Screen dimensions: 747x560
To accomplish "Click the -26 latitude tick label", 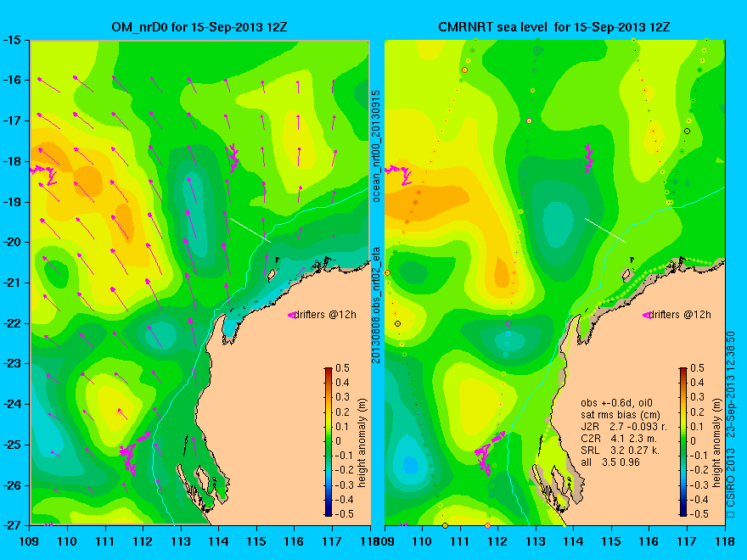I will 11,485.
